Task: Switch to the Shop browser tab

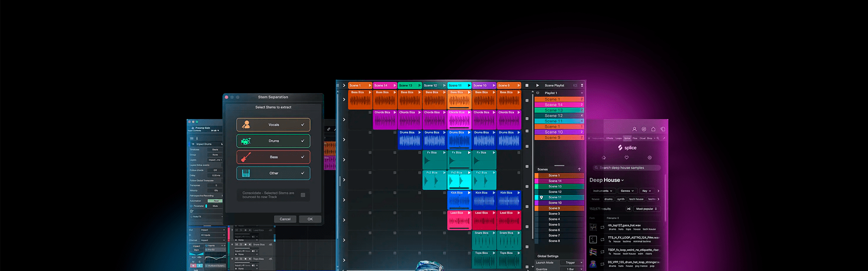Action: tap(650, 138)
